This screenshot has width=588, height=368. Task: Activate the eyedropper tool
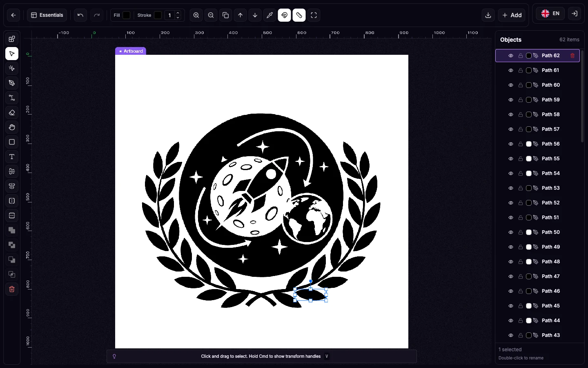click(270, 15)
